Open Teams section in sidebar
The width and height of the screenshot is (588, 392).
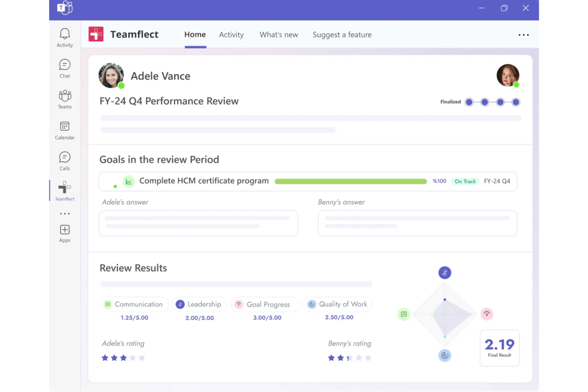click(x=65, y=99)
